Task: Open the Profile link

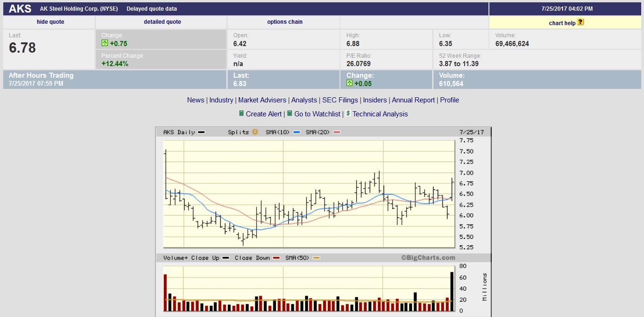Action: 449,100
